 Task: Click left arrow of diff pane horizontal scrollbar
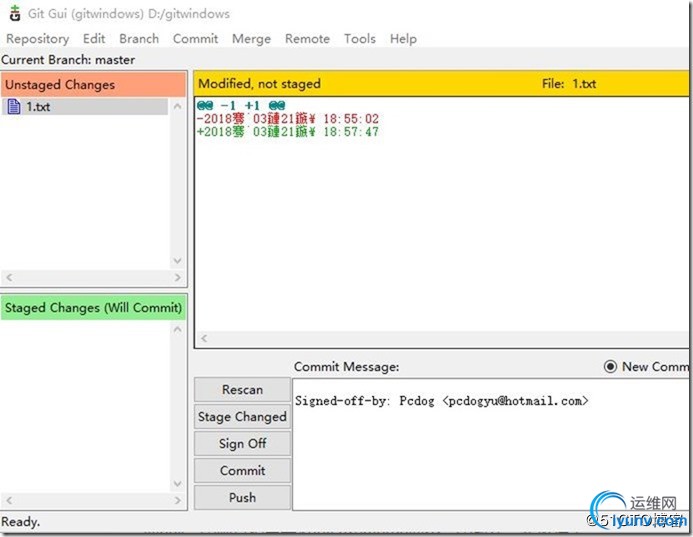coord(204,339)
